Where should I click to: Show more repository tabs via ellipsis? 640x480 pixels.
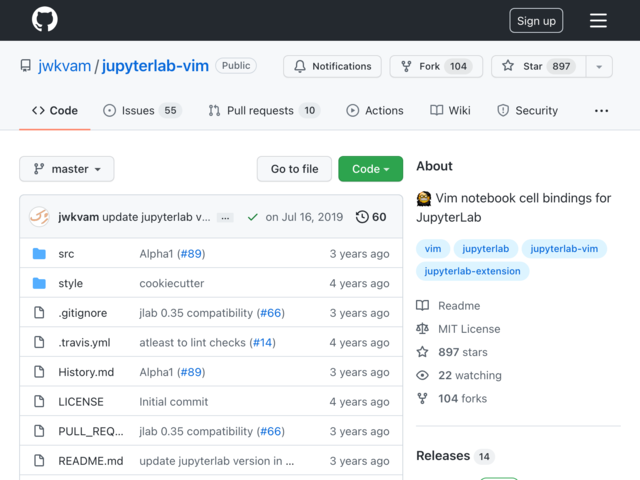click(601, 111)
